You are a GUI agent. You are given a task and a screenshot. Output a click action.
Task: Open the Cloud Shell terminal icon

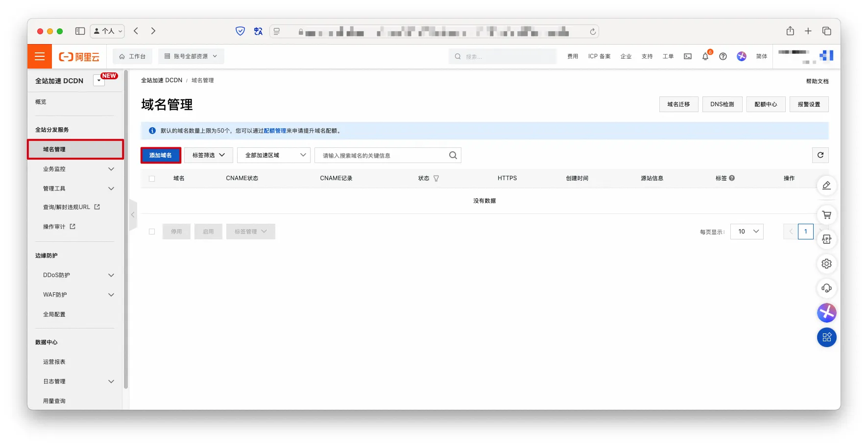point(688,56)
